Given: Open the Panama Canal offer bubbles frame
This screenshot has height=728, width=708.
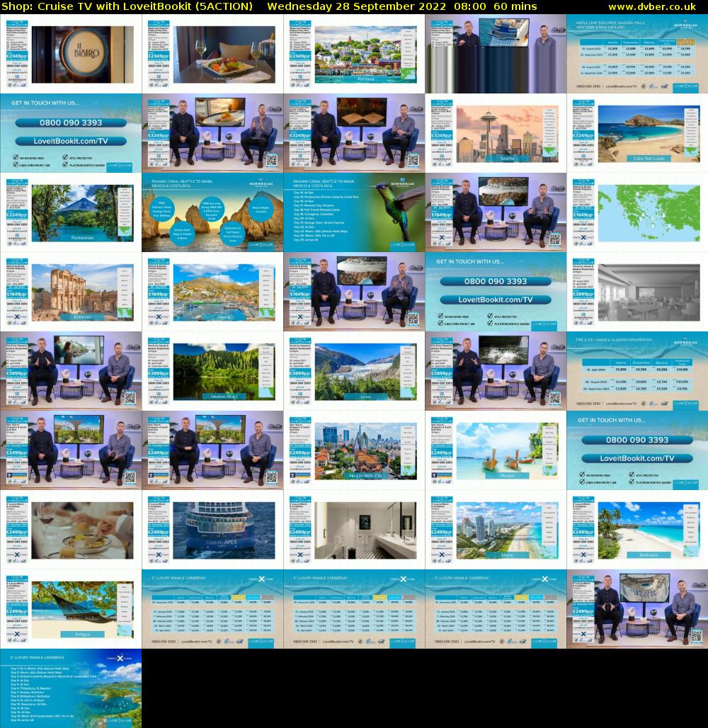Looking at the screenshot, I should [212, 212].
